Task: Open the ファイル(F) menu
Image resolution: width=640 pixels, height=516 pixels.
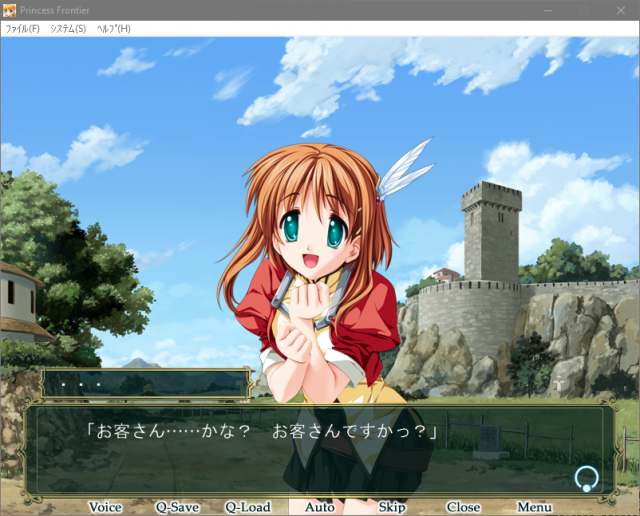Action: point(22,29)
